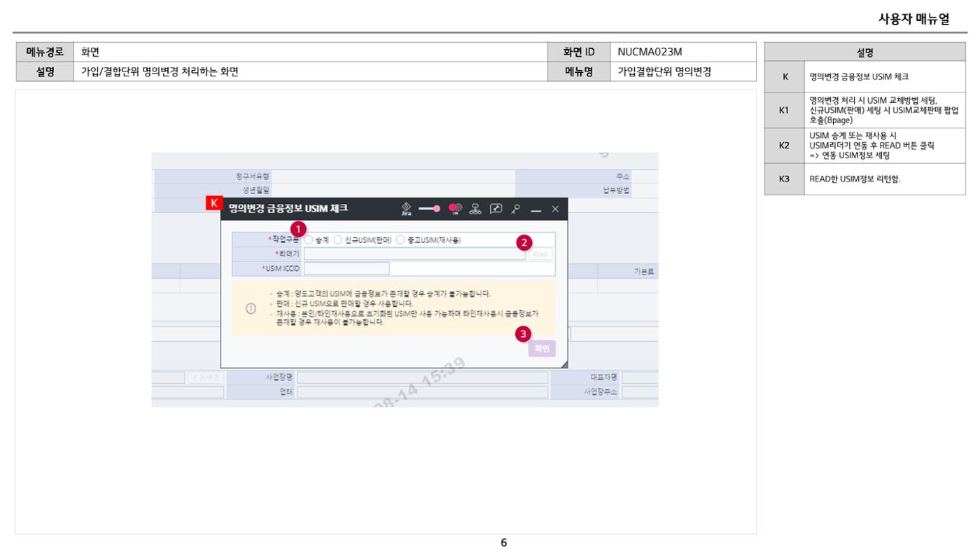The image size is (980, 552).
Task: Click the 대표자명 label in the background
Action: (603, 378)
